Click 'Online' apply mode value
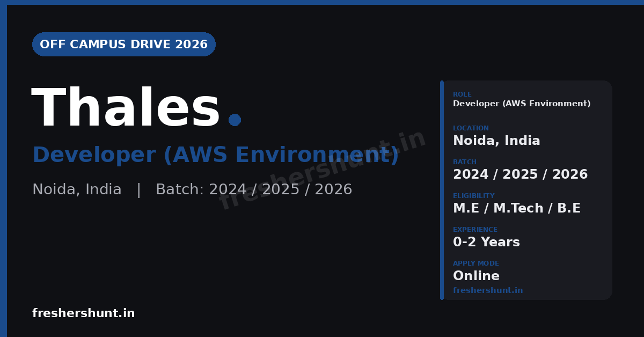The image size is (644, 337). point(476,276)
